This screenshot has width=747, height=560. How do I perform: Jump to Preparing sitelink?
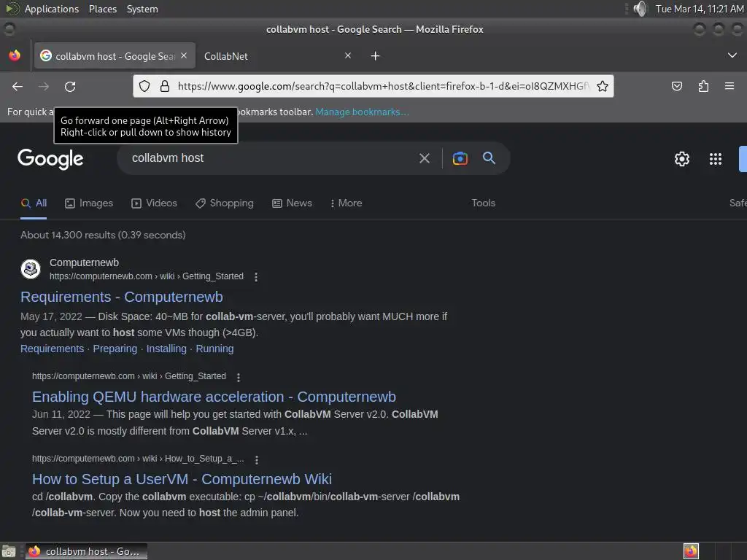115,349
